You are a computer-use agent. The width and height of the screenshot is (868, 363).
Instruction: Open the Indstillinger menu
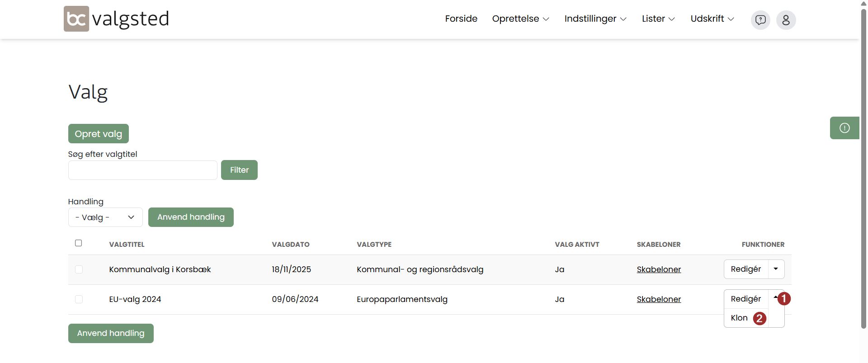(x=595, y=19)
